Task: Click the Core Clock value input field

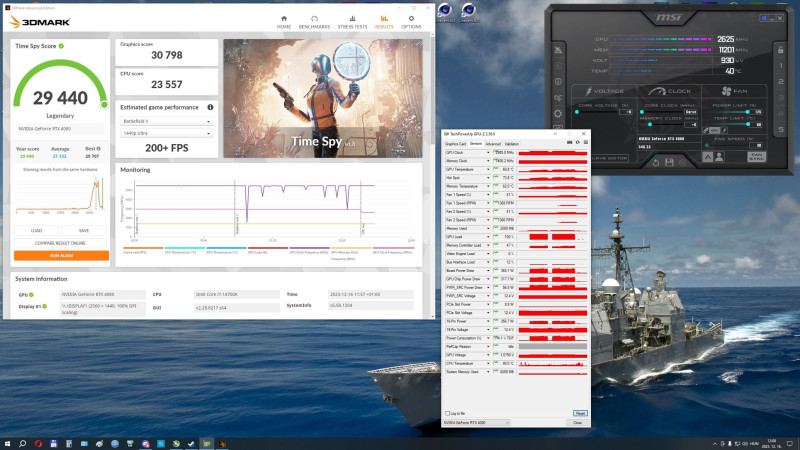Action: pyautogui.click(x=691, y=112)
